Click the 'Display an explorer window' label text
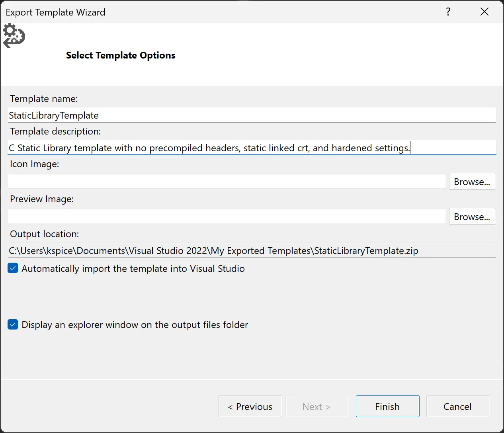 (x=135, y=325)
